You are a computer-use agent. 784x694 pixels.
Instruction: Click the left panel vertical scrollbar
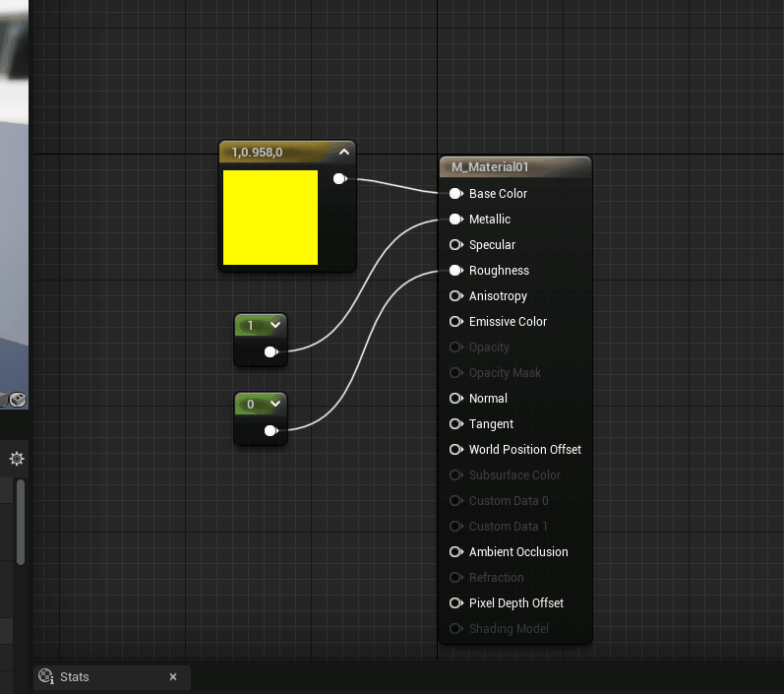point(21,522)
